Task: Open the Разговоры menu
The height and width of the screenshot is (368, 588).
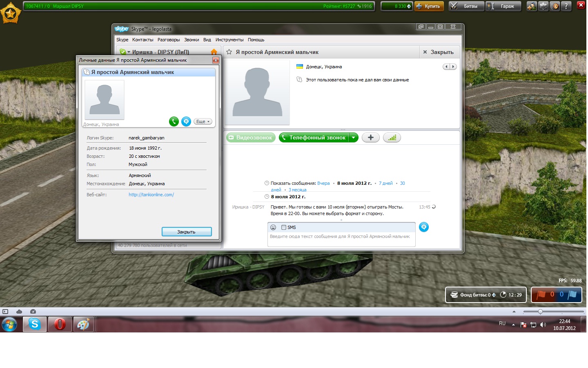Action: click(169, 40)
